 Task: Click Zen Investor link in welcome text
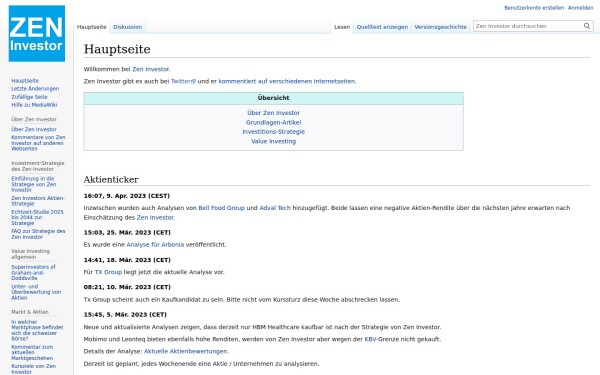[x=150, y=69]
